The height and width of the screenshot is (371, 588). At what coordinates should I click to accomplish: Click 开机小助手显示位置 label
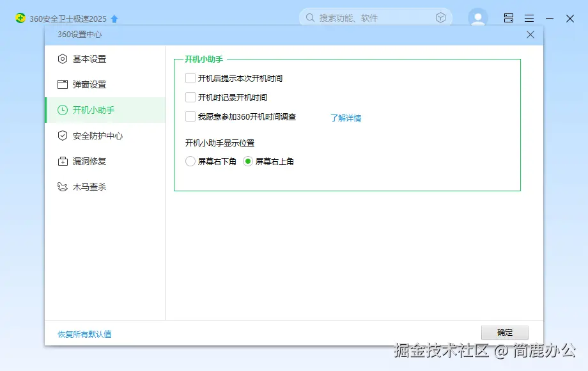tap(220, 143)
